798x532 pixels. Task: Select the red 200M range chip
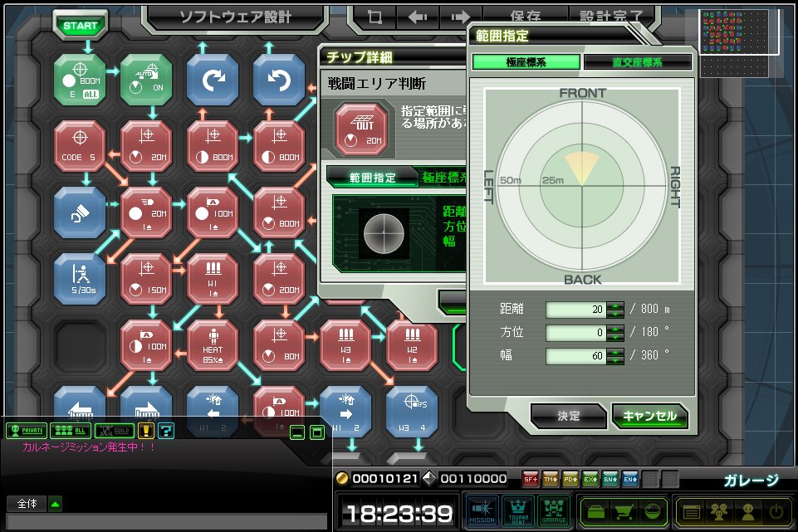point(279,279)
